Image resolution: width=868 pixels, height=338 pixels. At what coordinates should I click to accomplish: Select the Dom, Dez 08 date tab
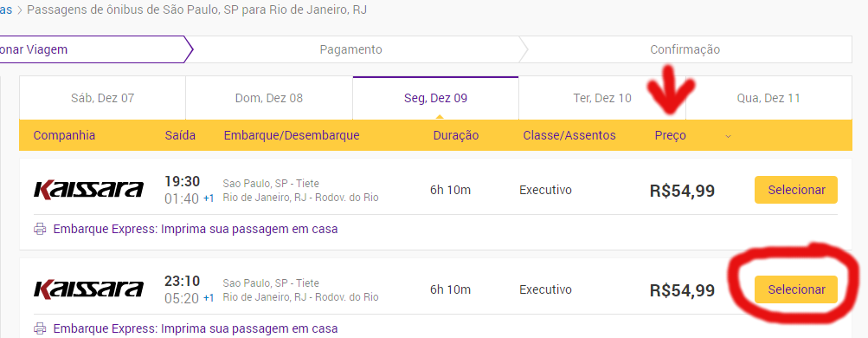[x=269, y=98]
